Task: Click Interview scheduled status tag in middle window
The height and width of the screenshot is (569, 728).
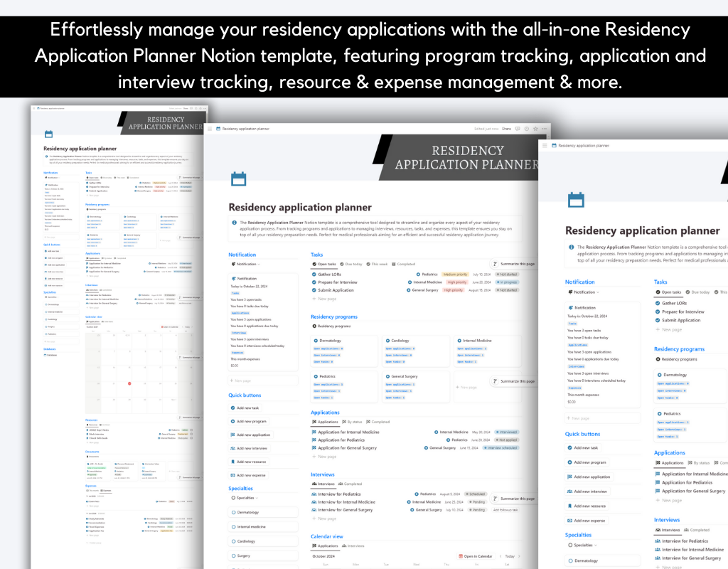Action: coord(500,448)
